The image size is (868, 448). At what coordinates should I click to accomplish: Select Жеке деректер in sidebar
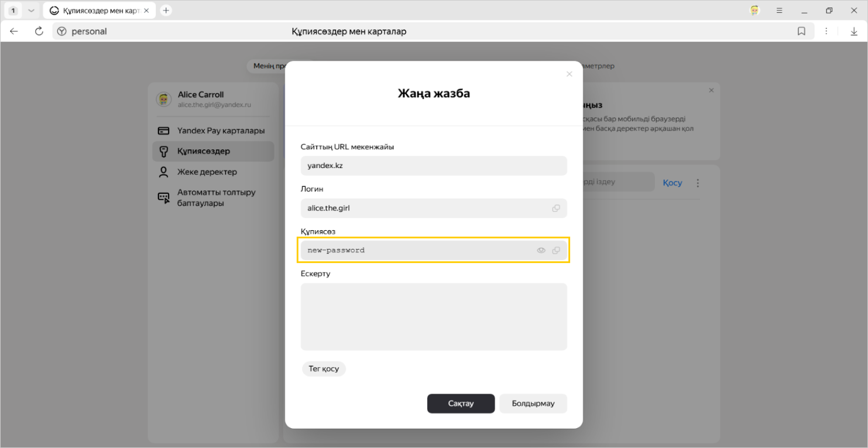[x=207, y=172]
